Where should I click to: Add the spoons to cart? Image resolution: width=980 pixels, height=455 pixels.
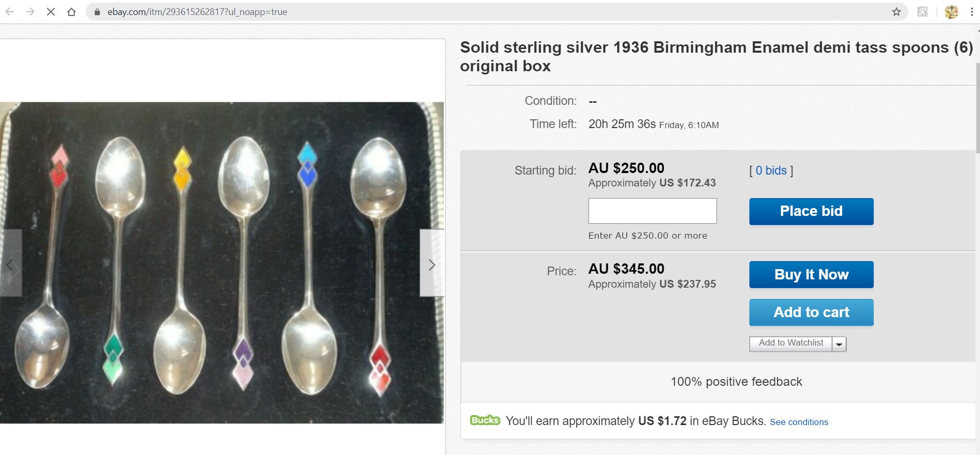click(x=810, y=312)
